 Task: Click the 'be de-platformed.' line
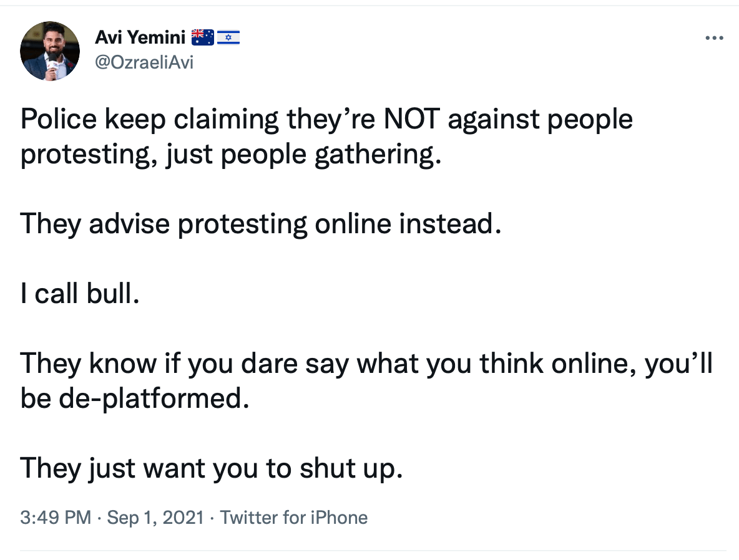point(134,398)
